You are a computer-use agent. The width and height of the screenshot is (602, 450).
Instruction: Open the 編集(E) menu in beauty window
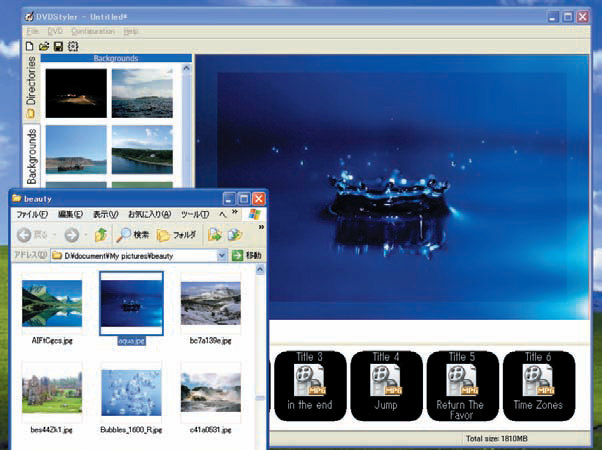click(70, 214)
